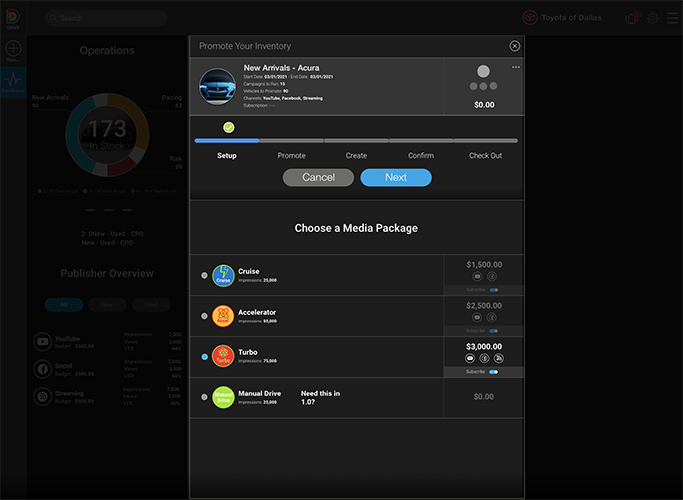The height and width of the screenshot is (500, 683).
Task: Go to the Promote step
Action: 291,155
